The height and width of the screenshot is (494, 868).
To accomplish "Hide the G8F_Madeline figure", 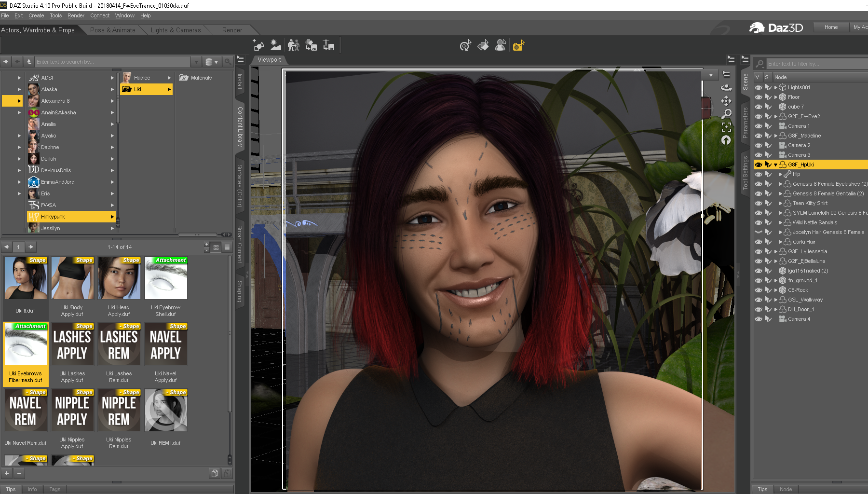I will click(x=759, y=136).
